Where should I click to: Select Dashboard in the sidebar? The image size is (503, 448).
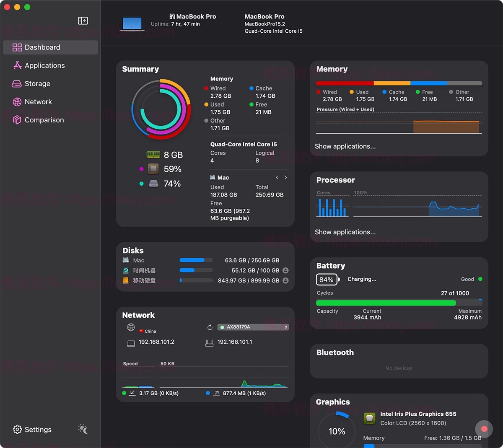point(17,47)
